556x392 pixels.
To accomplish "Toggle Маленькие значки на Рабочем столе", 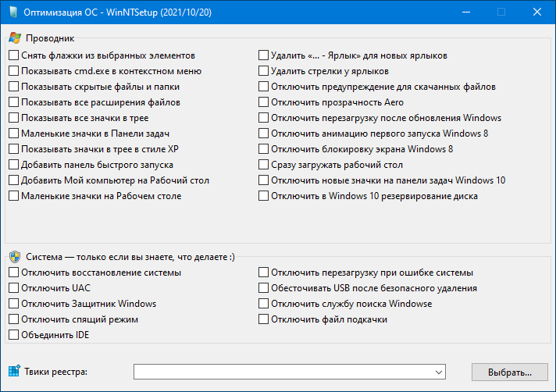I will tap(13, 196).
